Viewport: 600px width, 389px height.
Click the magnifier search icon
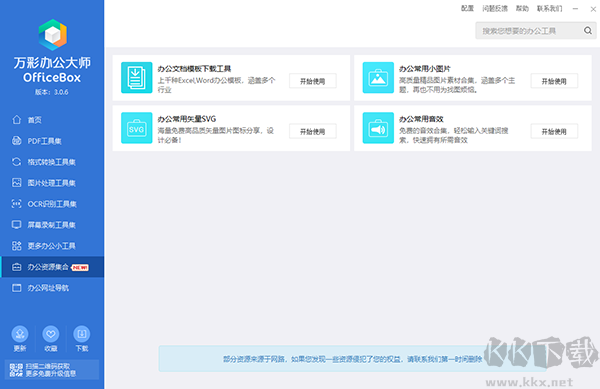[588, 31]
